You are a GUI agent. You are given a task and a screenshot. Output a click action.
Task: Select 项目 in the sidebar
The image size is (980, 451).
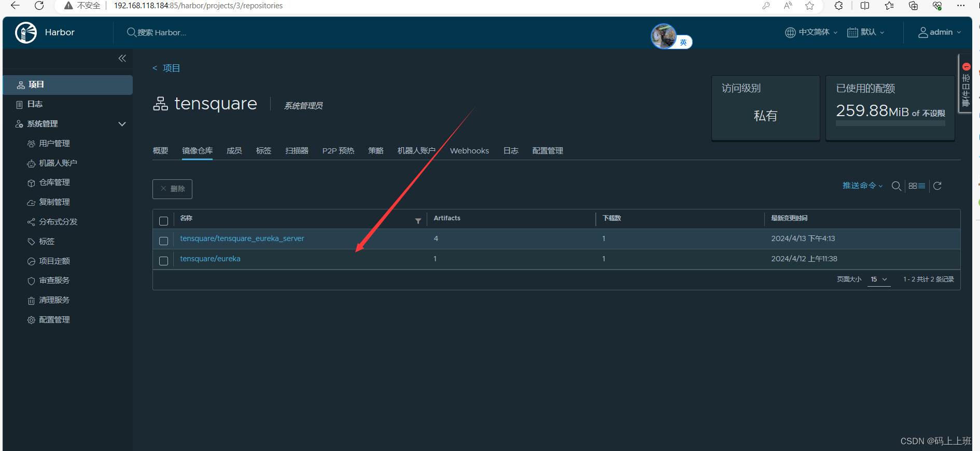(68, 85)
